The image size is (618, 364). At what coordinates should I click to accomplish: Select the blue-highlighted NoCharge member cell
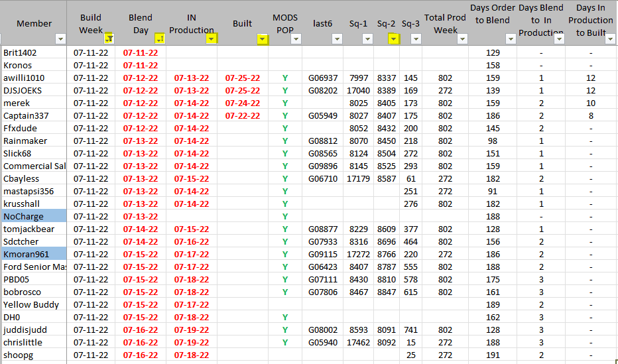point(33,216)
